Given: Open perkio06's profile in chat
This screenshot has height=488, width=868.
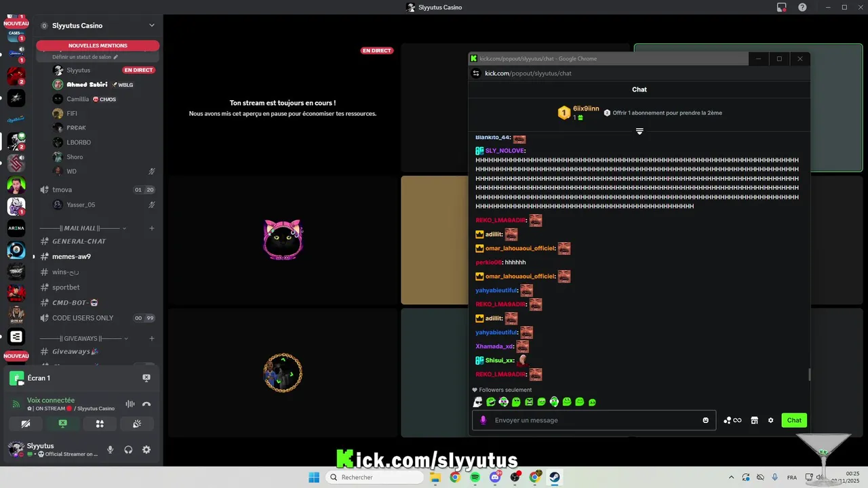Looking at the screenshot, I should click(488, 262).
